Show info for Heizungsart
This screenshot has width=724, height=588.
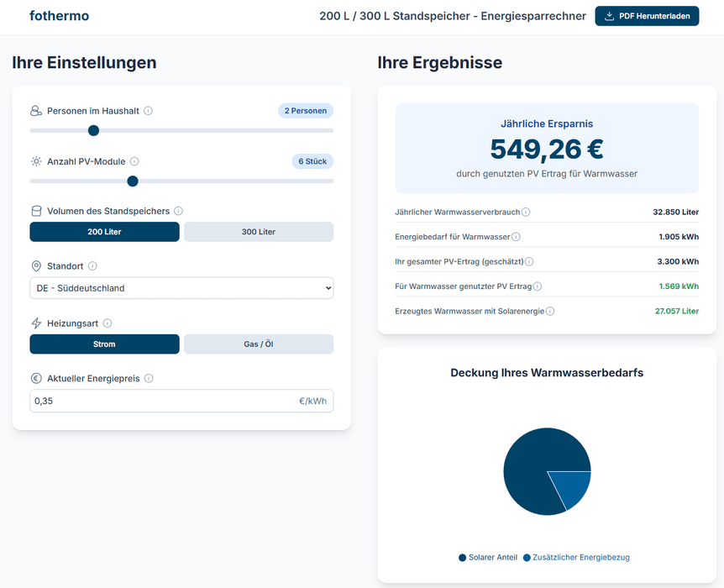coord(108,323)
